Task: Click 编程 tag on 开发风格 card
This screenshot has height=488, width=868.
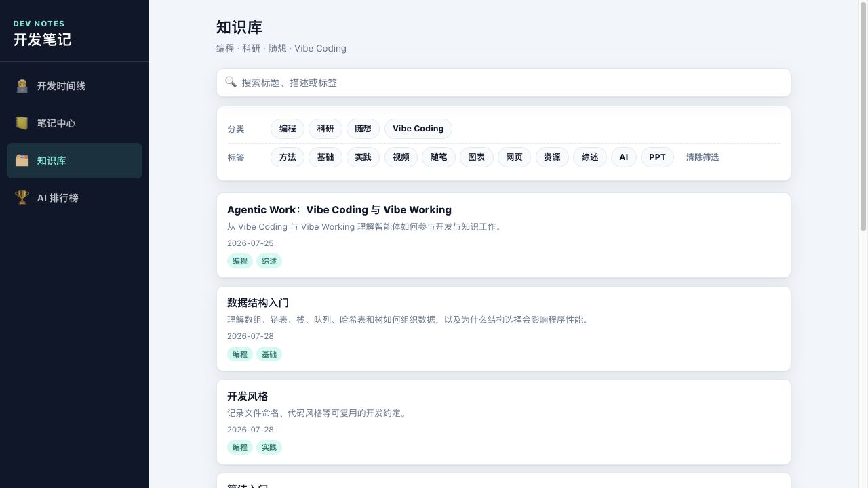Action: tap(240, 447)
